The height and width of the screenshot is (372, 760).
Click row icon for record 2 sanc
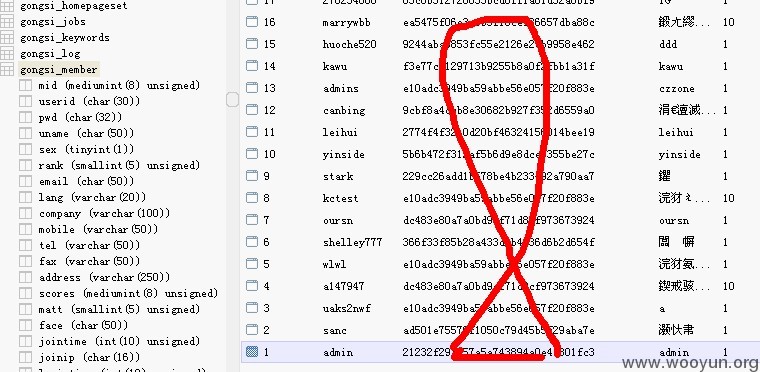click(x=252, y=330)
